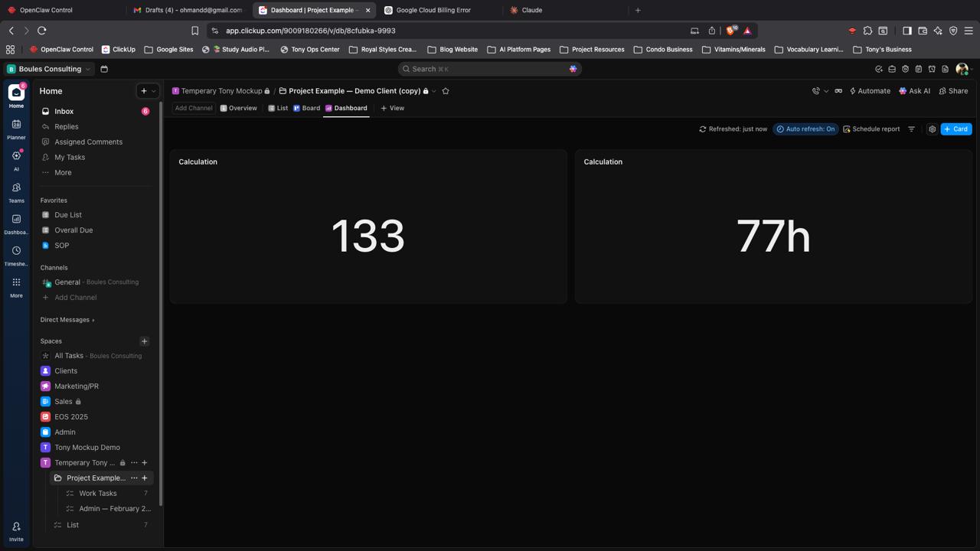Click the Invite icon at bottom left
Screen dimensions: 980x551
pos(16,531)
